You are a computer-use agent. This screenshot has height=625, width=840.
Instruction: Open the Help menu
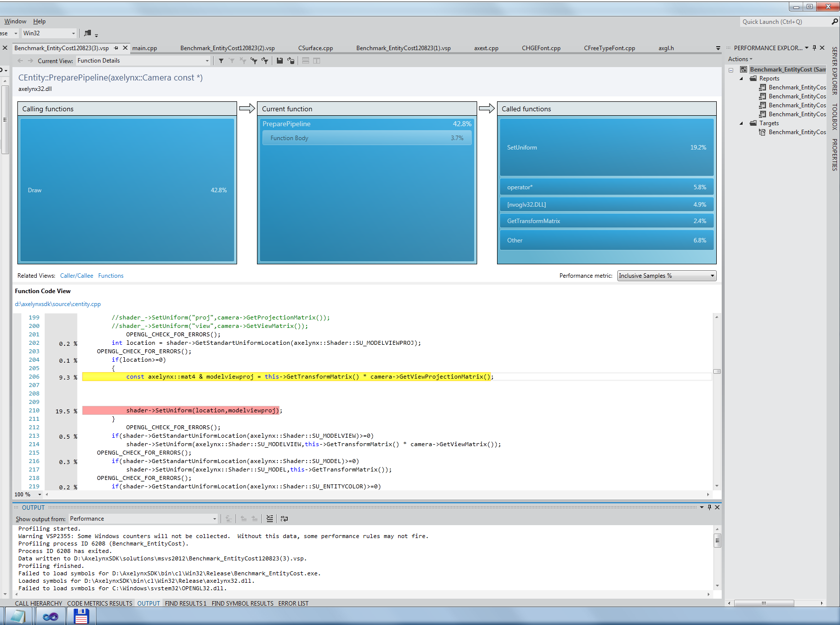click(x=39, y=21)
